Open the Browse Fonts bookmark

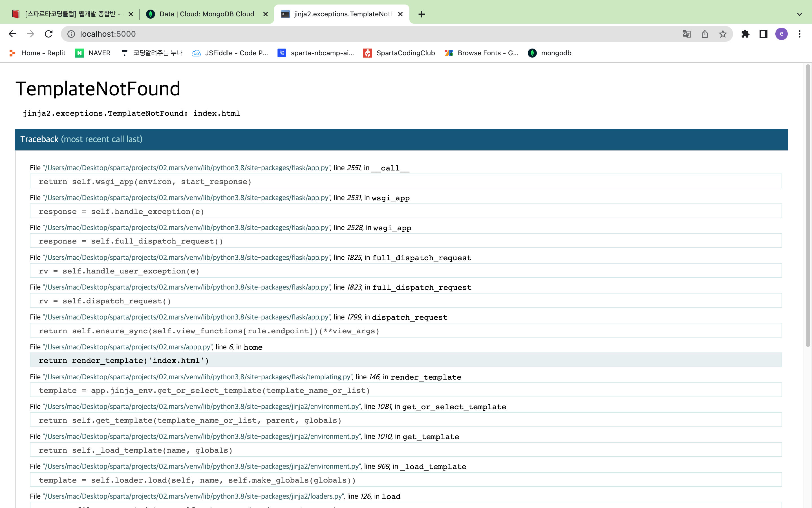(x=482, y=53)
